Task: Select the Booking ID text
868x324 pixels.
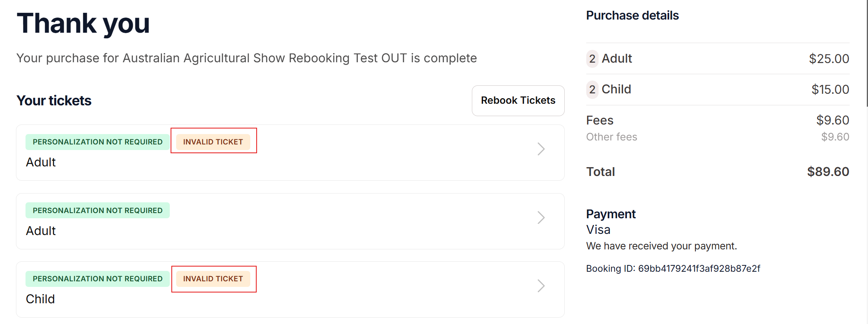Action: (673, 269)
